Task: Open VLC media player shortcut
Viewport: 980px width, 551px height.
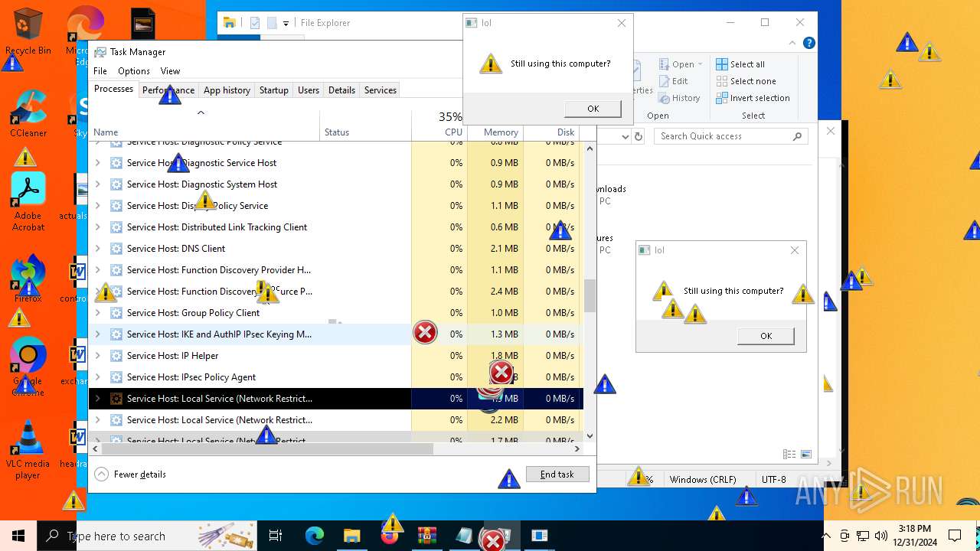Action: (28, 449)
